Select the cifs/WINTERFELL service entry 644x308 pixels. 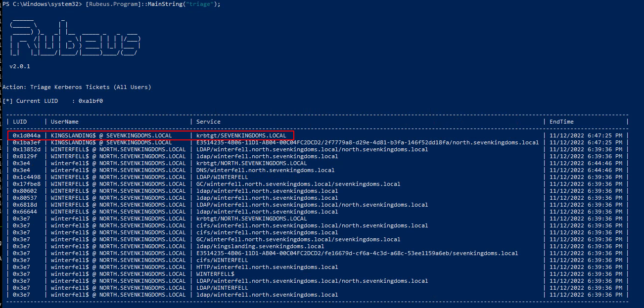(x=222, y=260)
